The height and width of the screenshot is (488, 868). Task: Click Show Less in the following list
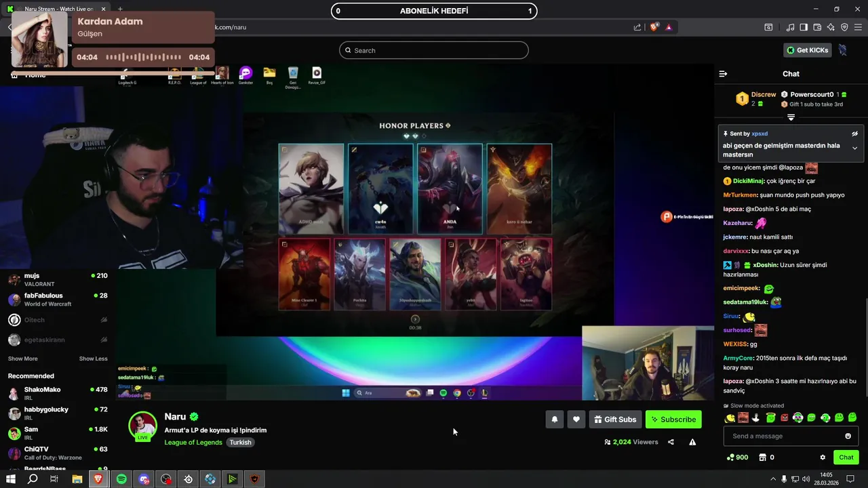[93, 359]
